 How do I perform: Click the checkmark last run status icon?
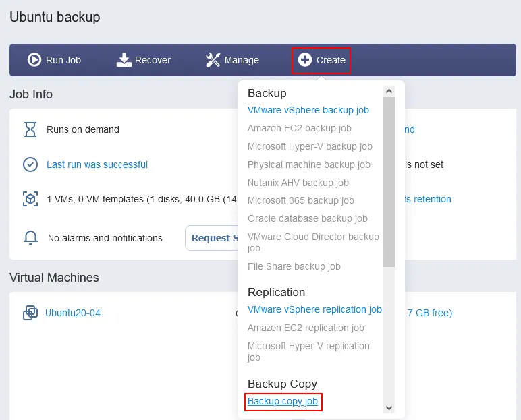pos(30,164)
